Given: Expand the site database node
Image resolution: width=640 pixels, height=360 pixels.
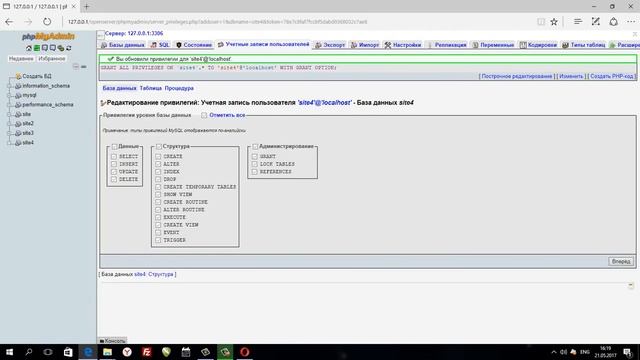Looking at the screenshot, I should pyautogui.click(x=9, y=114).
